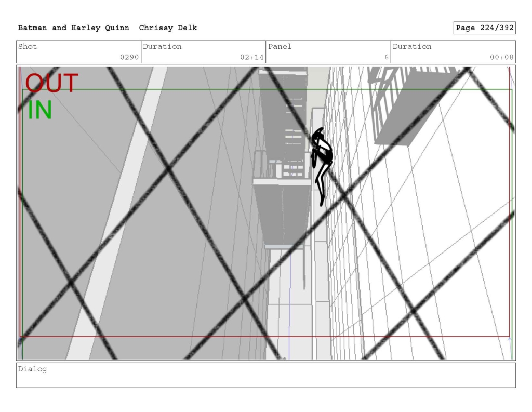532x412 pixels.
Task: Click the green 'IN' camera frame label
Action: pos(39,110)
